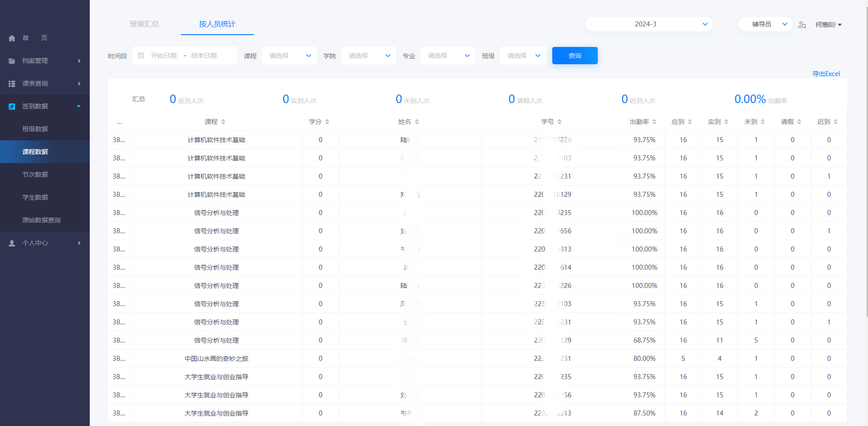Click the home icon in sidebar
The image size is (868, 426).
tap(12, 38)
